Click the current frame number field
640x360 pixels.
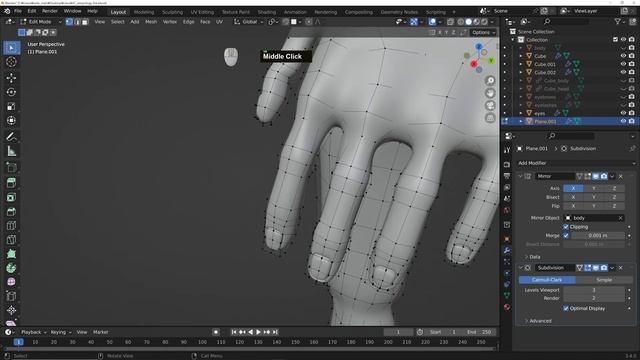click(398, 332)
